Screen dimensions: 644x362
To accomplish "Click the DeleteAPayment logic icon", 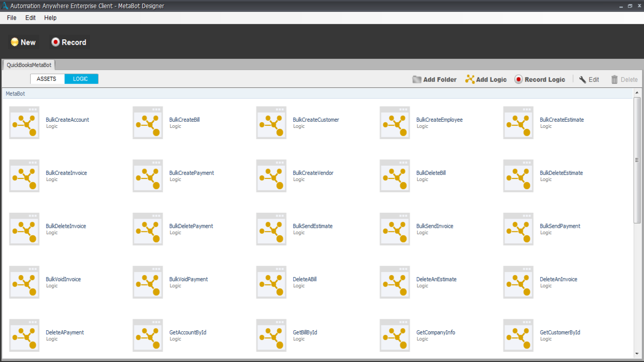I will 24,336.
